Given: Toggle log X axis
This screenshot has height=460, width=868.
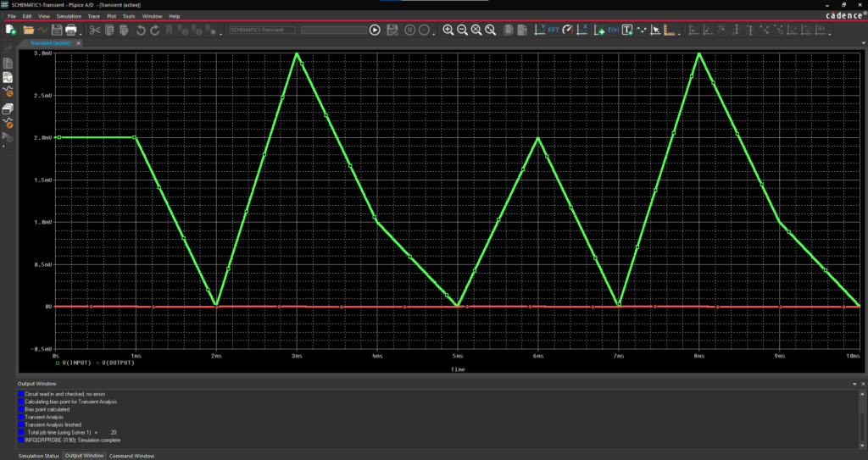Looking at the screenshot, I should (x=581, y=30).
